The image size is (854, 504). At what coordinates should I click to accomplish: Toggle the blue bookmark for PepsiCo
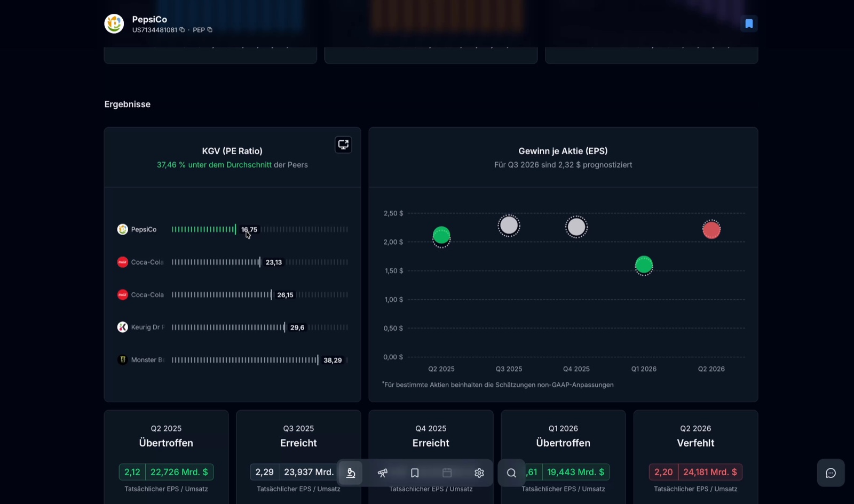click(749, 23)
